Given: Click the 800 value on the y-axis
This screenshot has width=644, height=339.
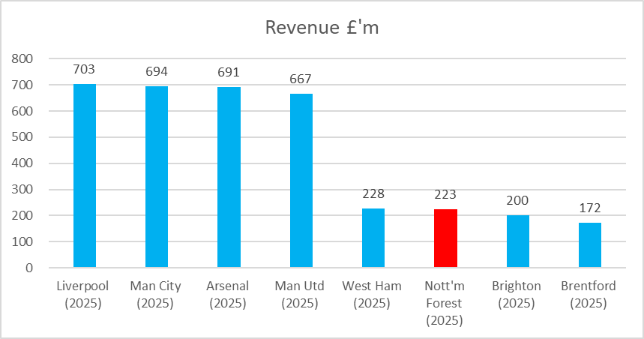Looking at the screenshot, I should pyautogui.click(x=22, y=58).
